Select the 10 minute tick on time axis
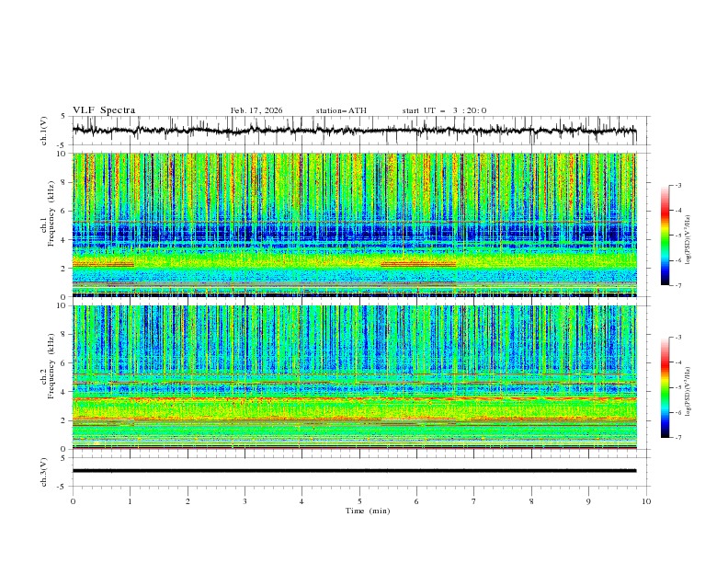The width and height of the screenshot is (728, 563). 646,501
